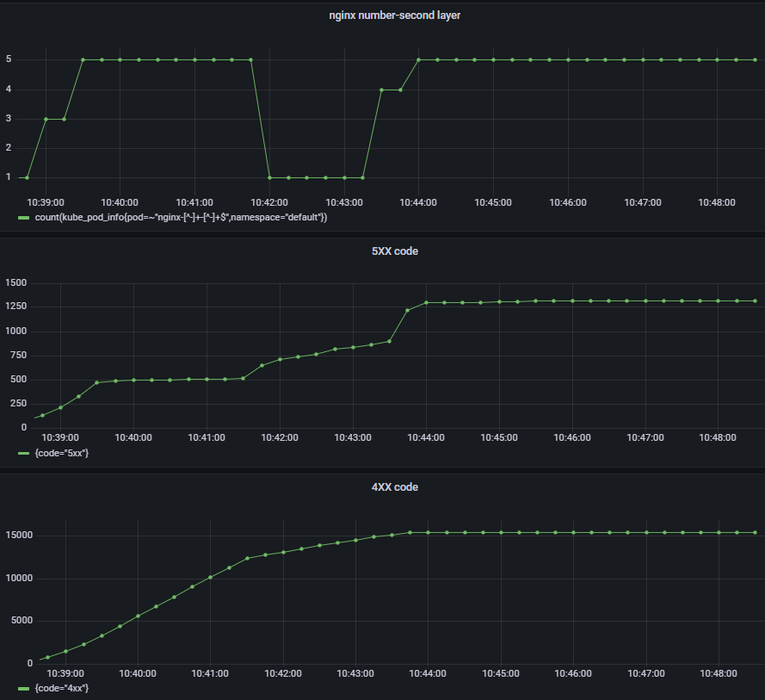Select the last data point in the 4XX graph

(x=755, y=532)
